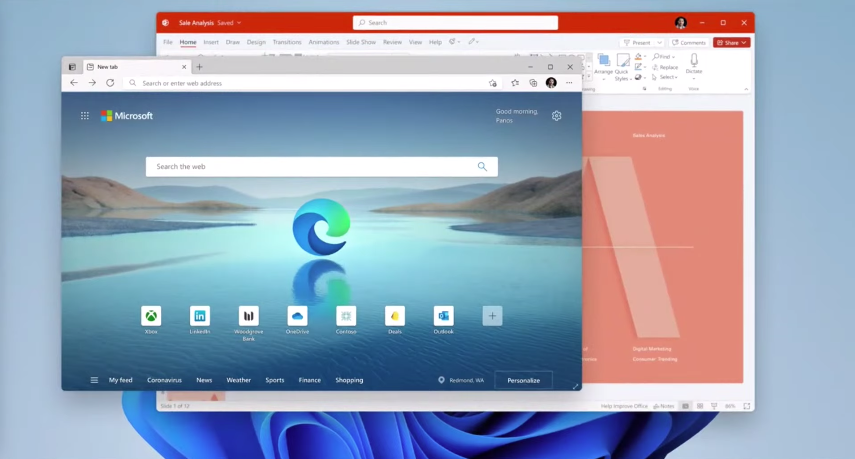Viewport: 855px width, 459px height.
Task: Open Quick Styles gallery in PowerPoint
Action: [622, 68]
